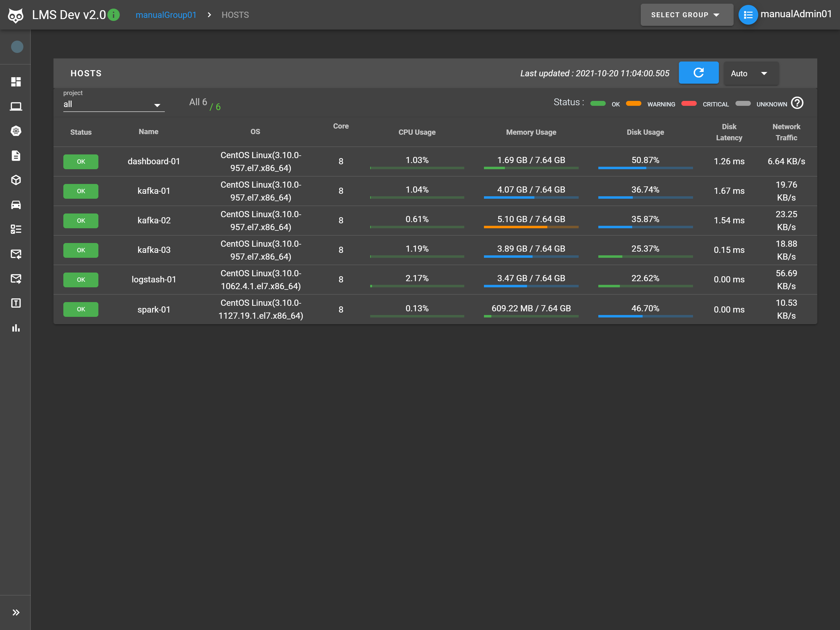
Task: Click the OK status badge for kafka-02
Action: click(81, 220)
